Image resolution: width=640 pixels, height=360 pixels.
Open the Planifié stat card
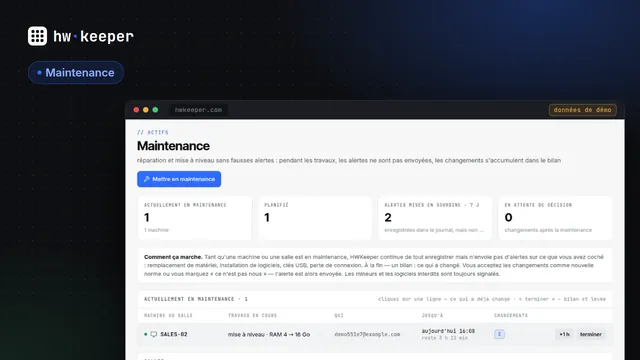coord(315,218)
